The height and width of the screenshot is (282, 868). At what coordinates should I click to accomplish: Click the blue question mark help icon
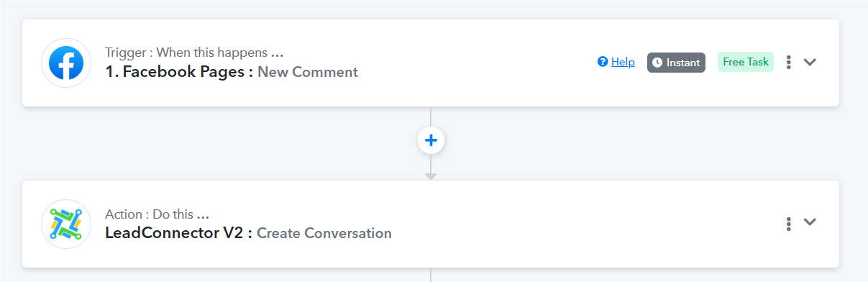[603, 62]
